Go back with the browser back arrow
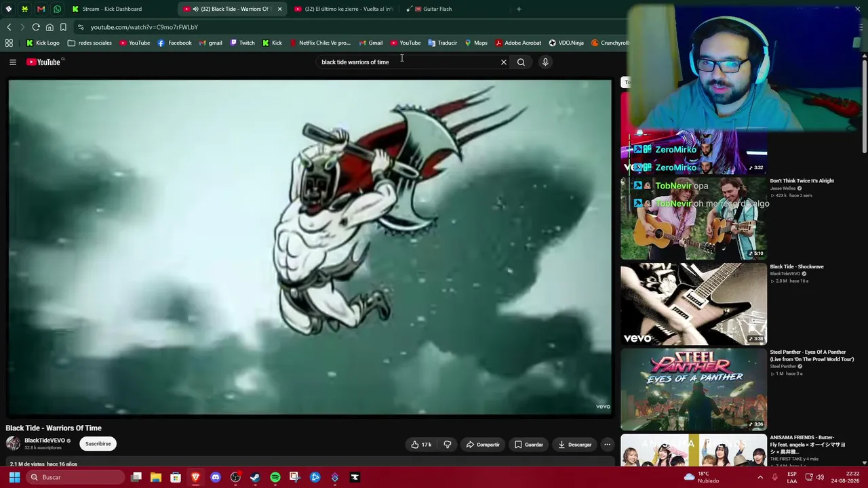This screenshot has width=868, height=488. click(x=9, y=27)
